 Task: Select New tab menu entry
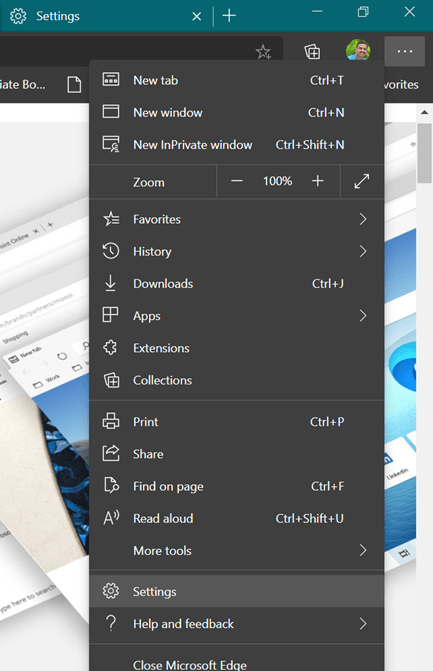coord(236,80)
